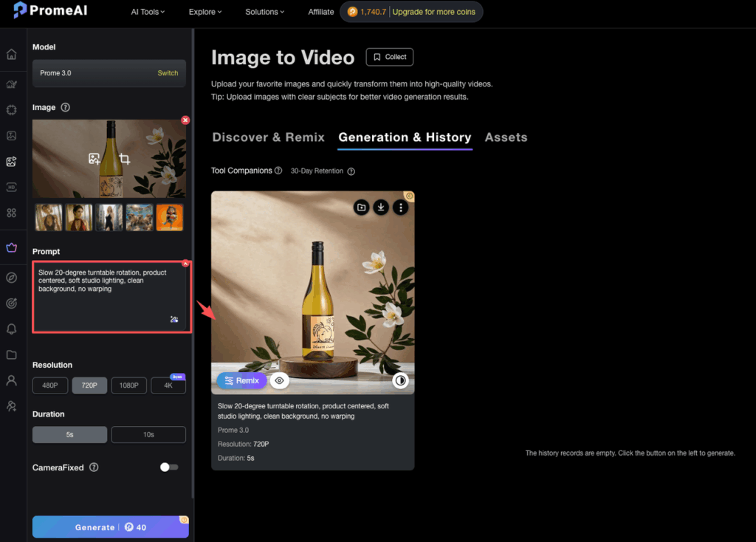Download the generated bottle video
756x542 pixels.
pyautogui.click(x=381, y=207)
